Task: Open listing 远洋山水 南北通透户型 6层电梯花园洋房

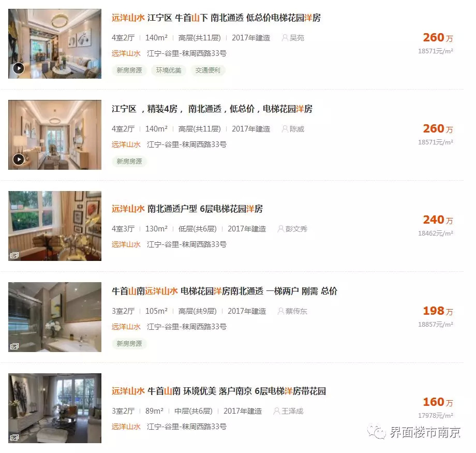Action: (187, 209)
